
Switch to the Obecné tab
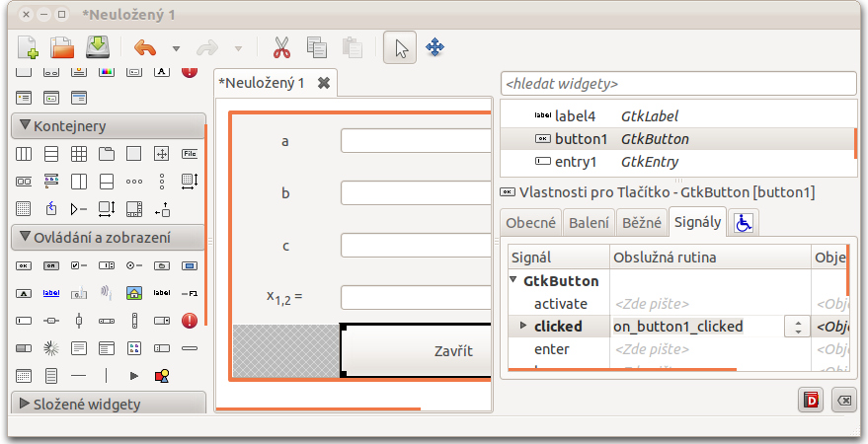[x=531, y=223]
